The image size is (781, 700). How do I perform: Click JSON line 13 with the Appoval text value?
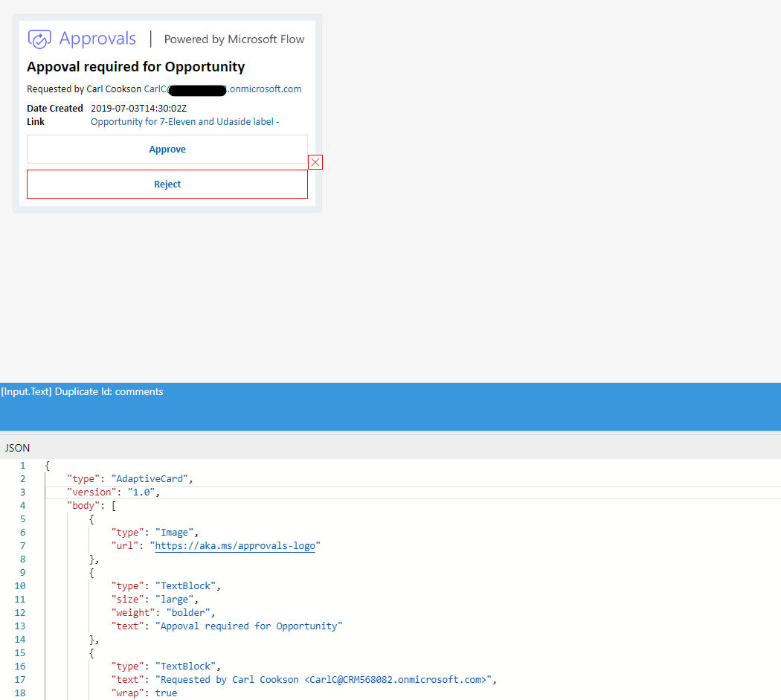(x=227, y=626)
